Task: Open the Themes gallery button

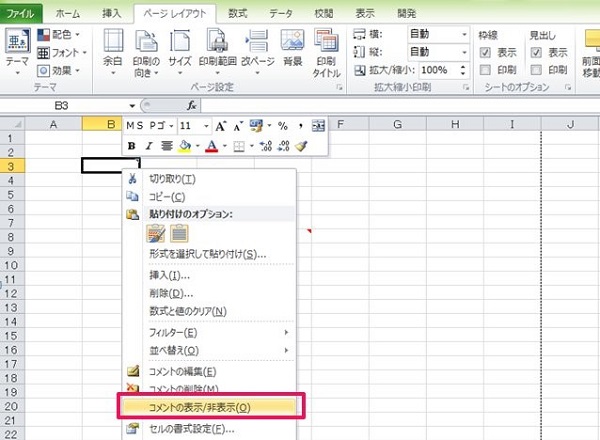Action: pyautogui.click(x=18, y=51)
